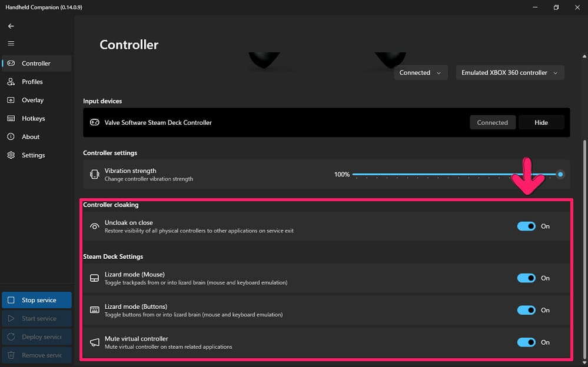
Task: Click the scrollbar down arrow
Action: 584,362
